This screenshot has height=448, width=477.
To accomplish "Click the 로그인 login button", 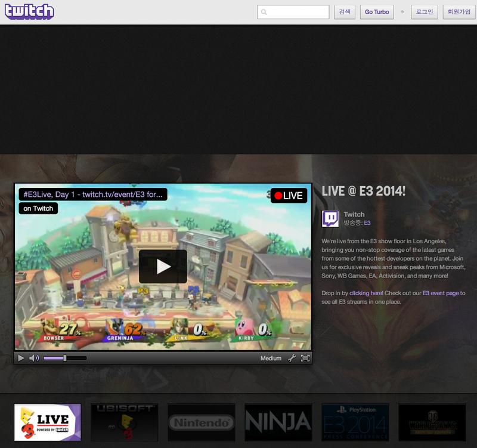I will pos(425,12).
